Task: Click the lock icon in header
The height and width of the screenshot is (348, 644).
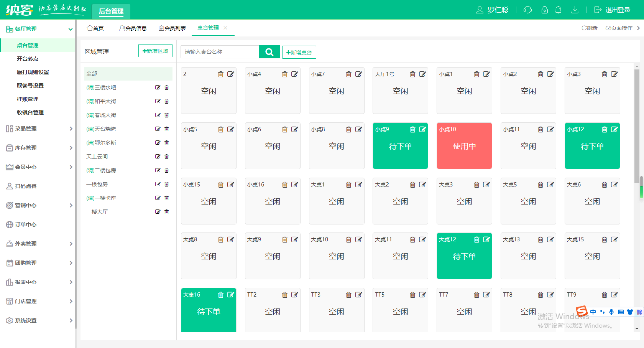Action: [544, 10]
